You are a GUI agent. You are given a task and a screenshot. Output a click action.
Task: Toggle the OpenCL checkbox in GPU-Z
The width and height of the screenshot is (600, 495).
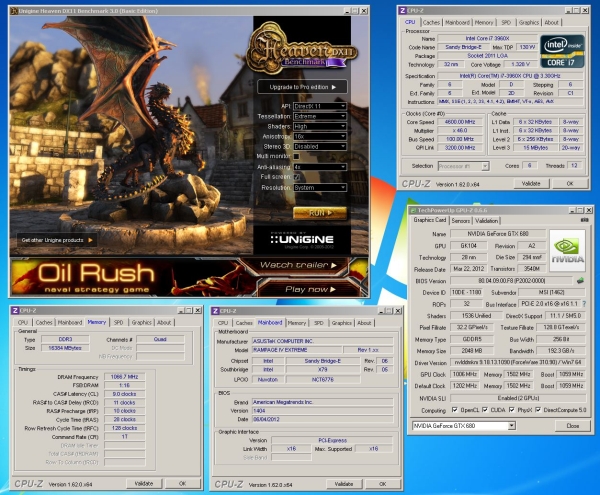(455, 410)
